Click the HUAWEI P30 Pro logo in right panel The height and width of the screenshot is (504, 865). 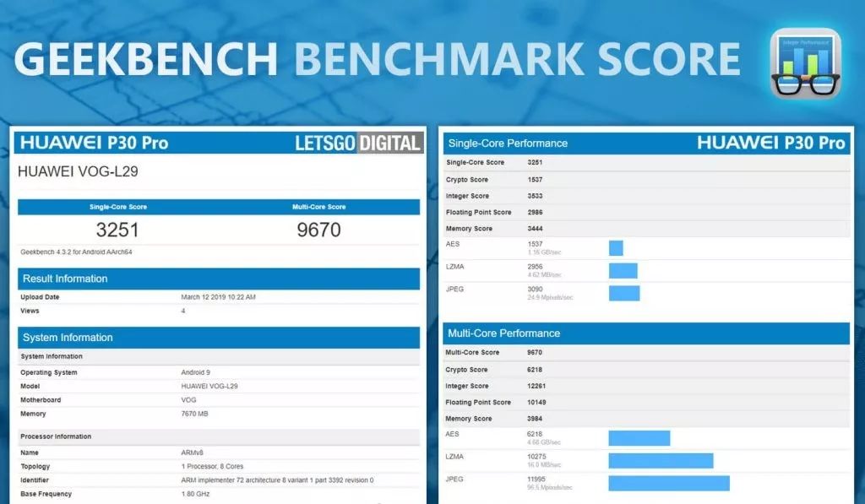pos(770,143)
